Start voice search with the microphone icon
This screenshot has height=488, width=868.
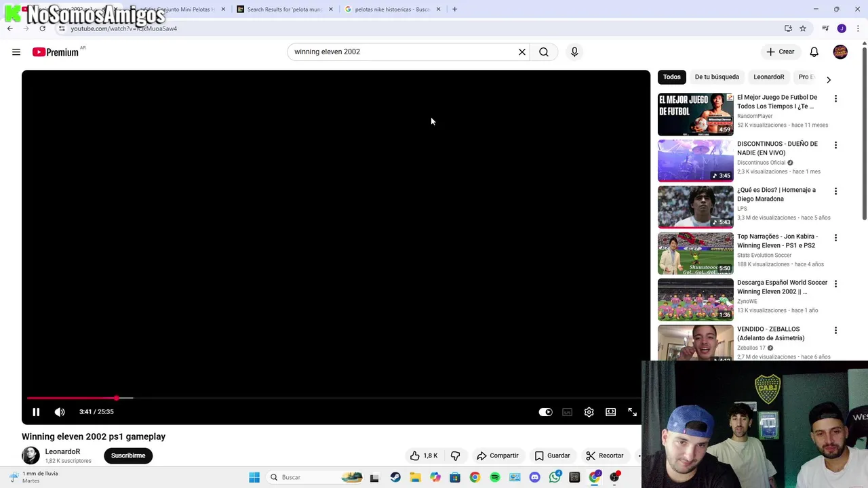click(x=574, y=52)
